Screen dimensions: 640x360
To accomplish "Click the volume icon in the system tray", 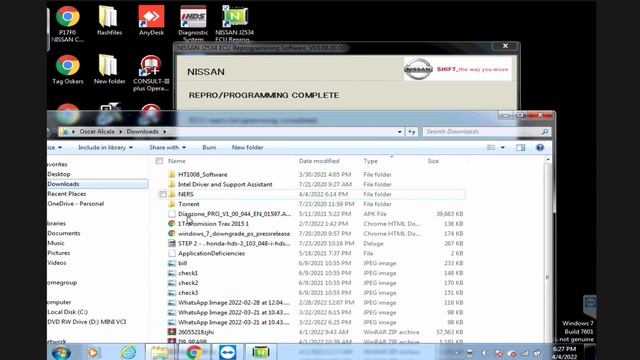I will click(484, 353).
